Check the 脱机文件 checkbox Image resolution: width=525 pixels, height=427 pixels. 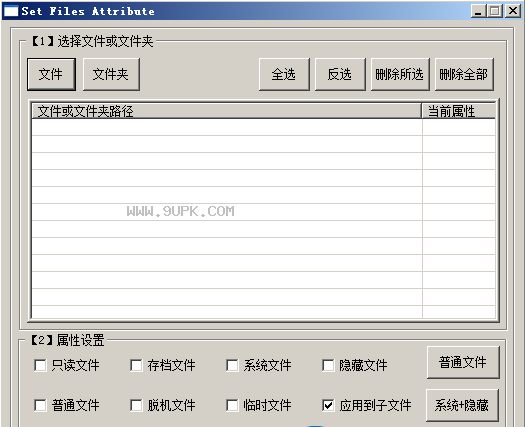(136, 405)
